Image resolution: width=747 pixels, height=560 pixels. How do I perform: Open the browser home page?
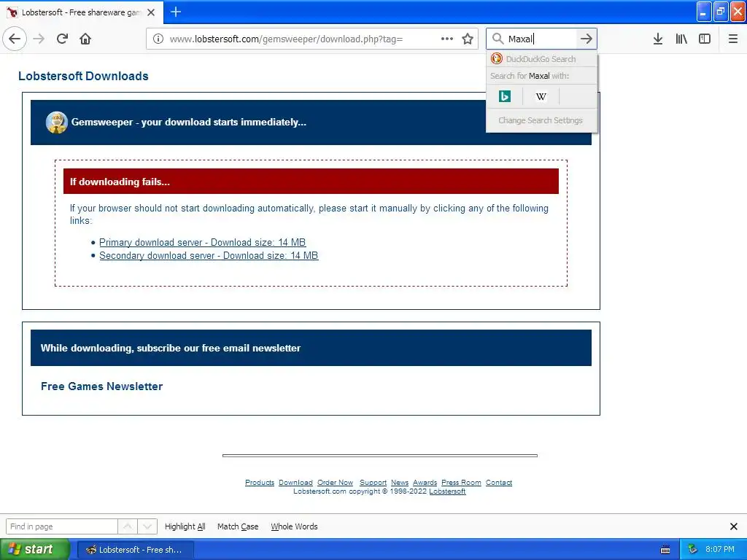coord(85,39)
